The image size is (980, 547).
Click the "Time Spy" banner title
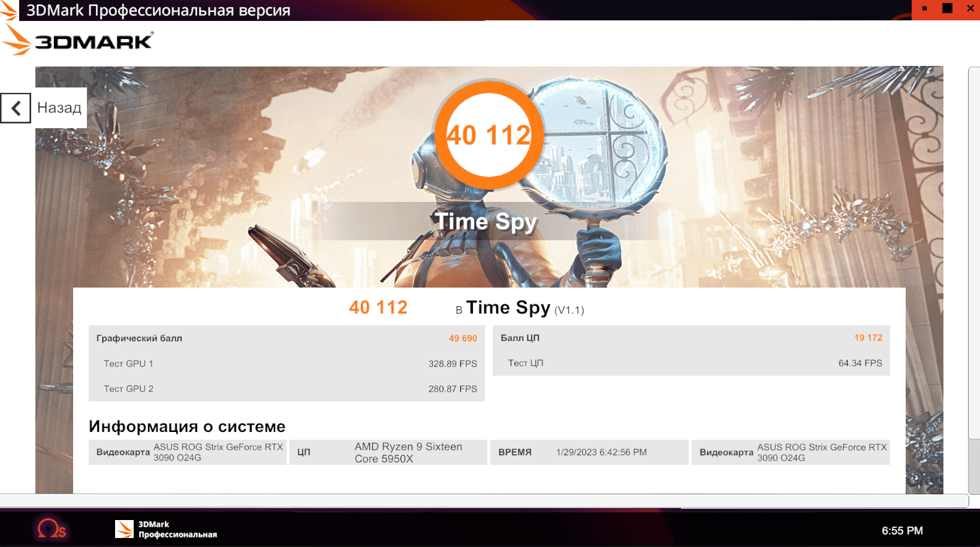tap(486, 222)
